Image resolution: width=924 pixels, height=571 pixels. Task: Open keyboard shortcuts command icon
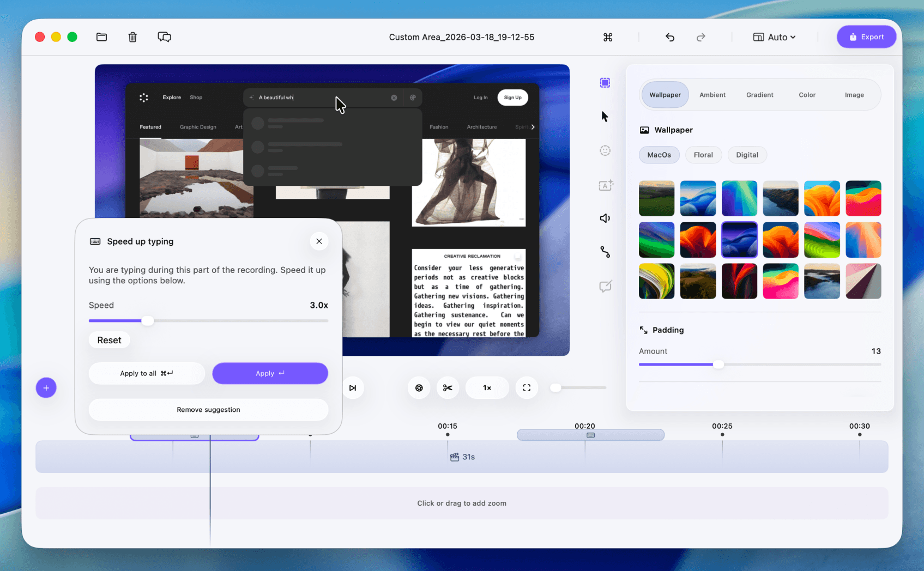(x=608, y=37)
